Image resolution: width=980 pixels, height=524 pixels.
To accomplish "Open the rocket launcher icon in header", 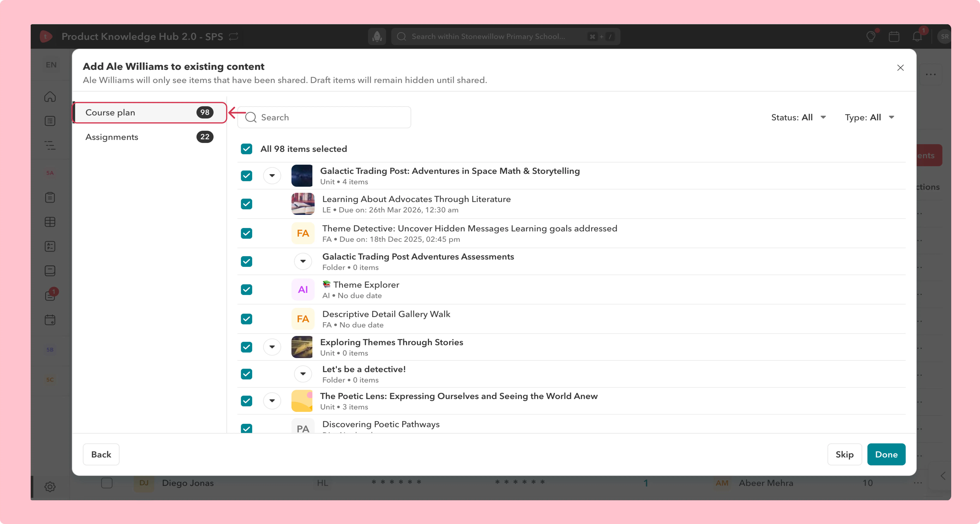I will coord(377,37).
